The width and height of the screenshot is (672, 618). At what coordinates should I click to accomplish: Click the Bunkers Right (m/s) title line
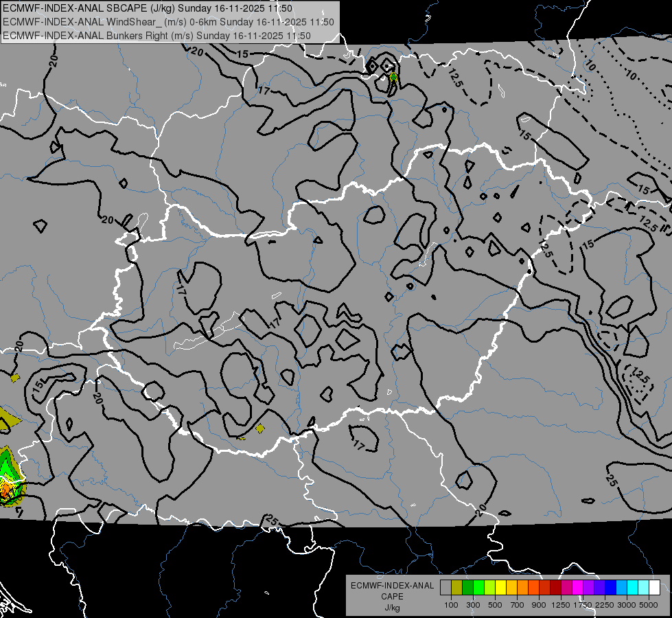157,36
